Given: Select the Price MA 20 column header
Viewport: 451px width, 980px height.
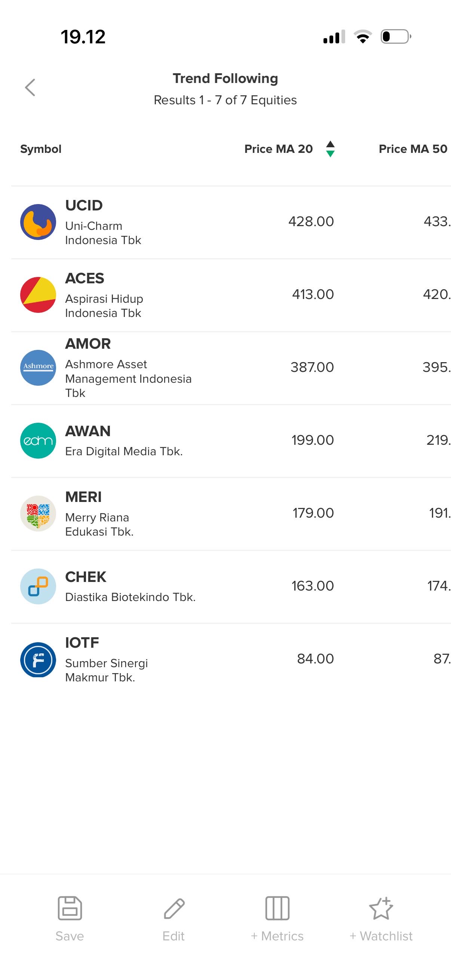Looking at the screenshot, I should (278, 149).
